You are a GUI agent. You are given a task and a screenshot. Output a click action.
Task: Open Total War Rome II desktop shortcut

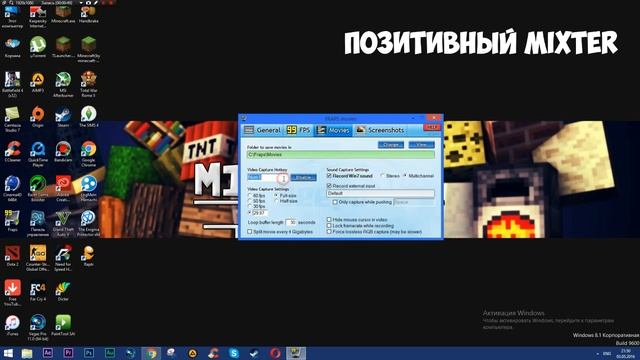tap(88, 84)
